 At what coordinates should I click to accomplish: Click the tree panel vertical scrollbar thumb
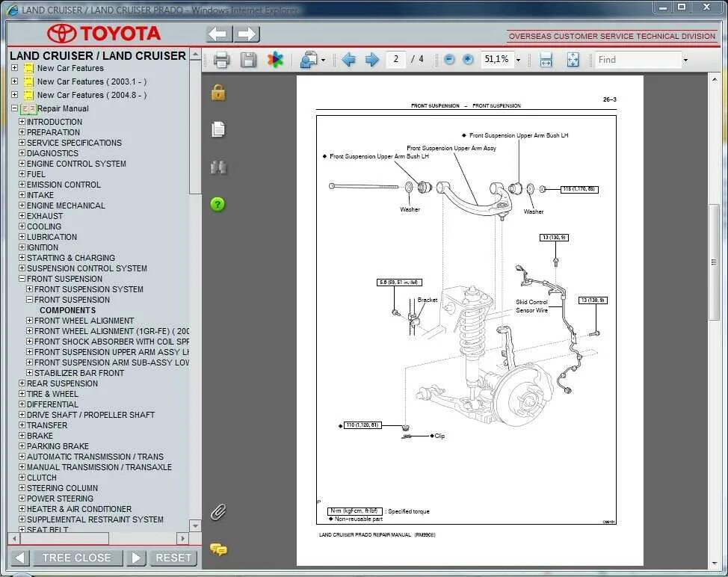click(x=195, y=127)
